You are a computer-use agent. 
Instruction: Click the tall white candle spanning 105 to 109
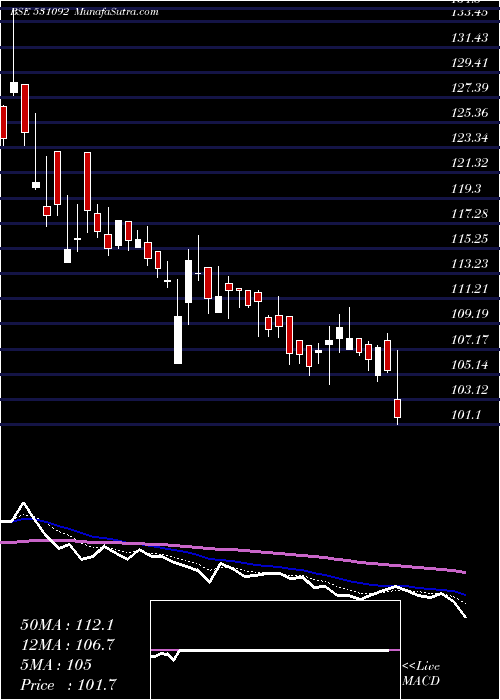tap(178, 340)
